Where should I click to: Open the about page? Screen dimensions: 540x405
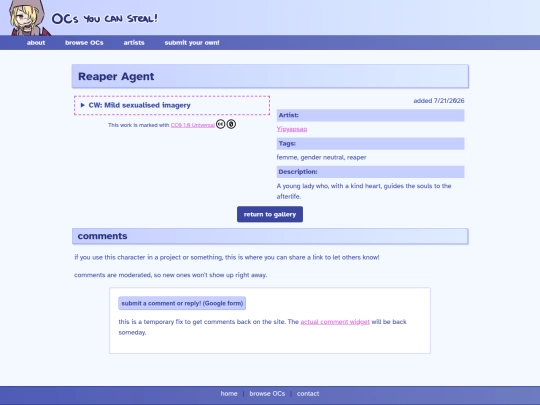pyautogui.click(x=36, y=43)
